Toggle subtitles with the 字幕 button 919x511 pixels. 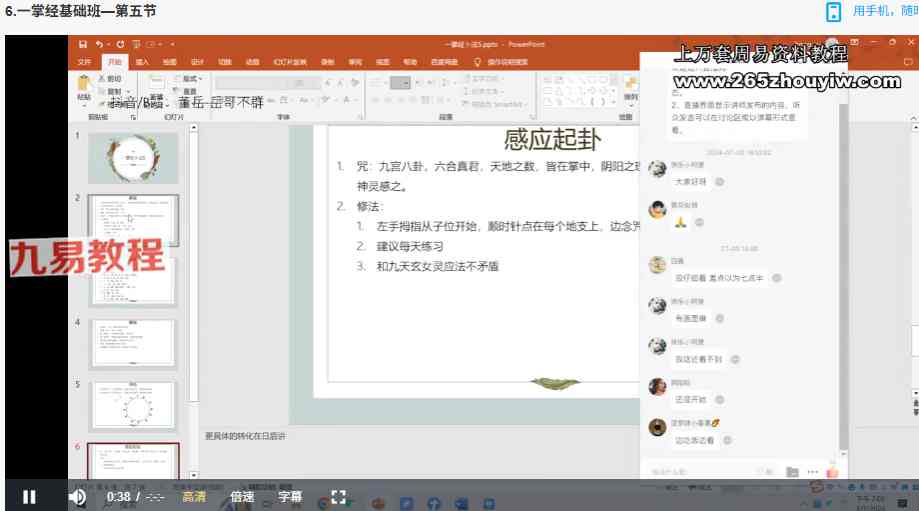click(x=290, y=496)
